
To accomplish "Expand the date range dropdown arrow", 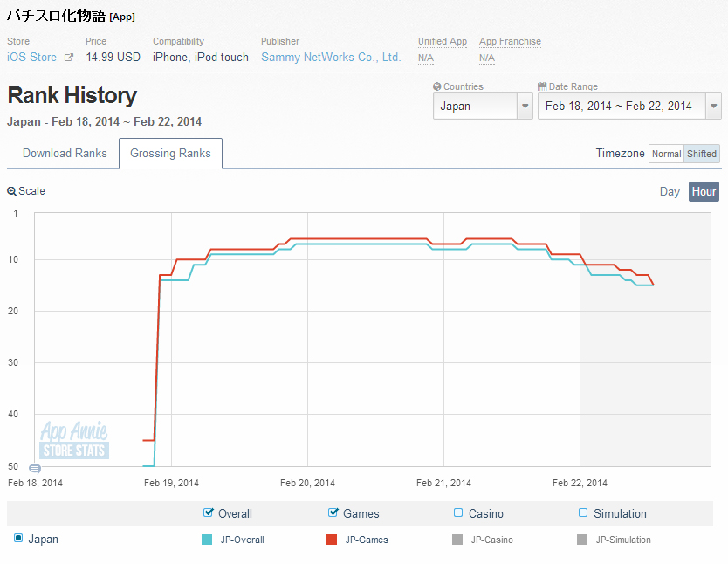I will coord(714,106).
